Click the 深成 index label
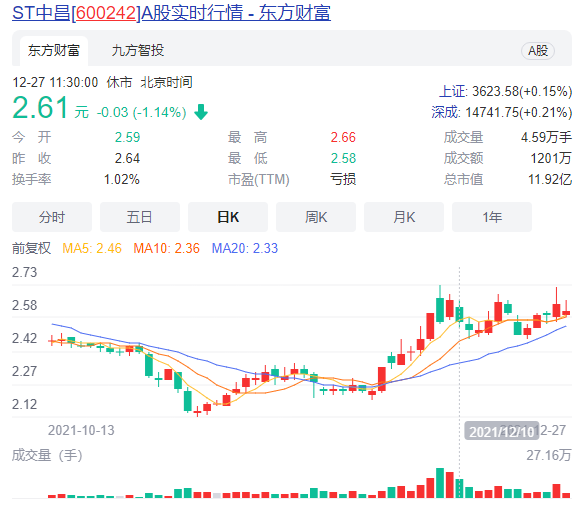The image size is (577, 507). click(x=446, y=112)
